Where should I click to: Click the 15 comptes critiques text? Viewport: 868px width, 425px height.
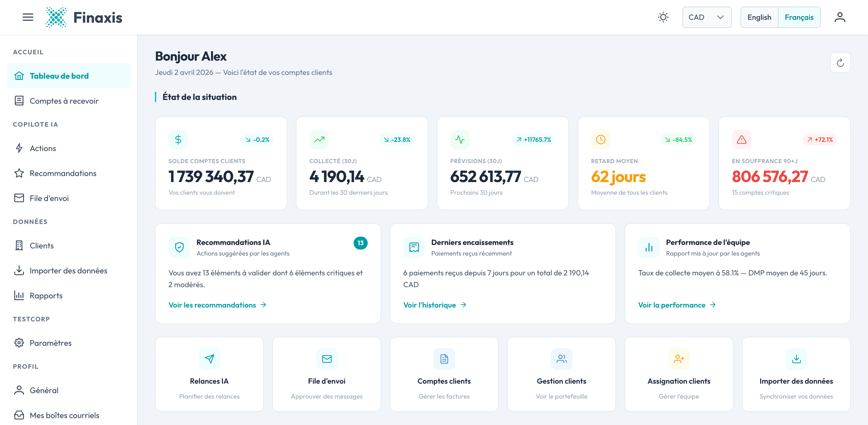point(760,192)
